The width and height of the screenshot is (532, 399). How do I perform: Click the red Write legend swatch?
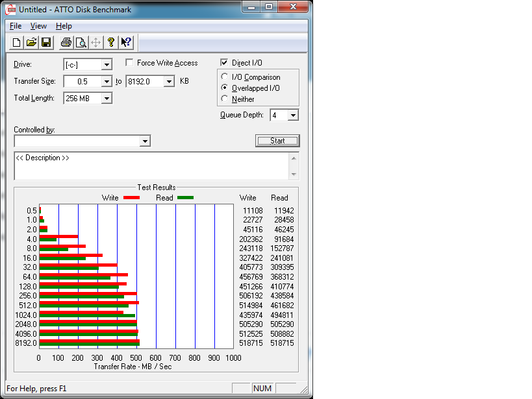132,198
